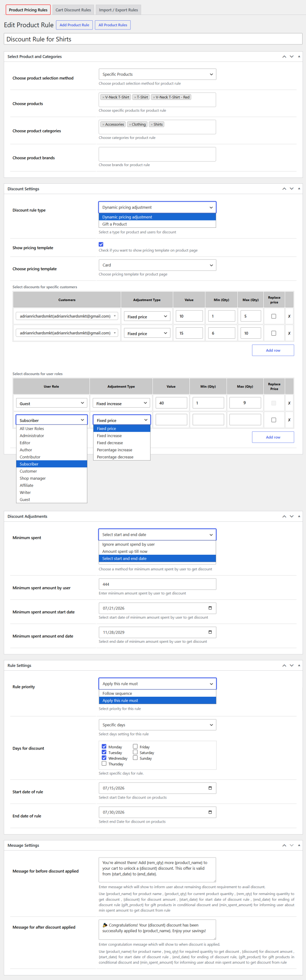Open Guest user role dropdown
306x980 pixels.
coord(51,403)
